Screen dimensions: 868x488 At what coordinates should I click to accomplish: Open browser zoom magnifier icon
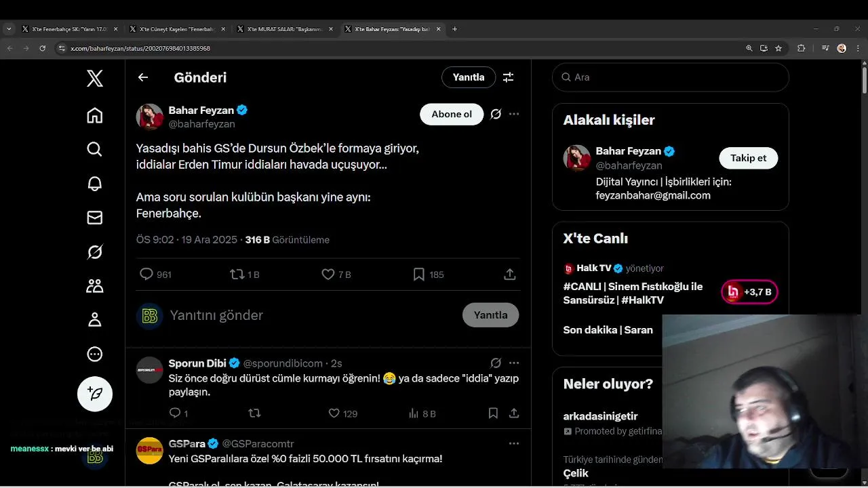coord(749,48)
